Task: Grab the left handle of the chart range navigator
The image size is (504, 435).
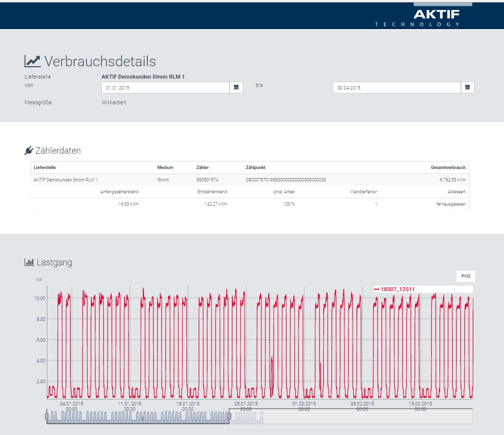Action: click(47, 416)
